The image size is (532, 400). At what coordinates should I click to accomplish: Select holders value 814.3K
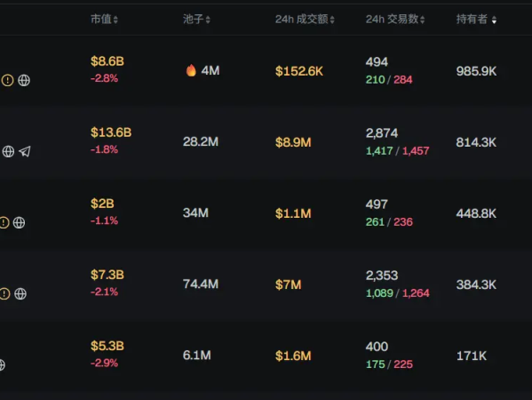[476, 142]
